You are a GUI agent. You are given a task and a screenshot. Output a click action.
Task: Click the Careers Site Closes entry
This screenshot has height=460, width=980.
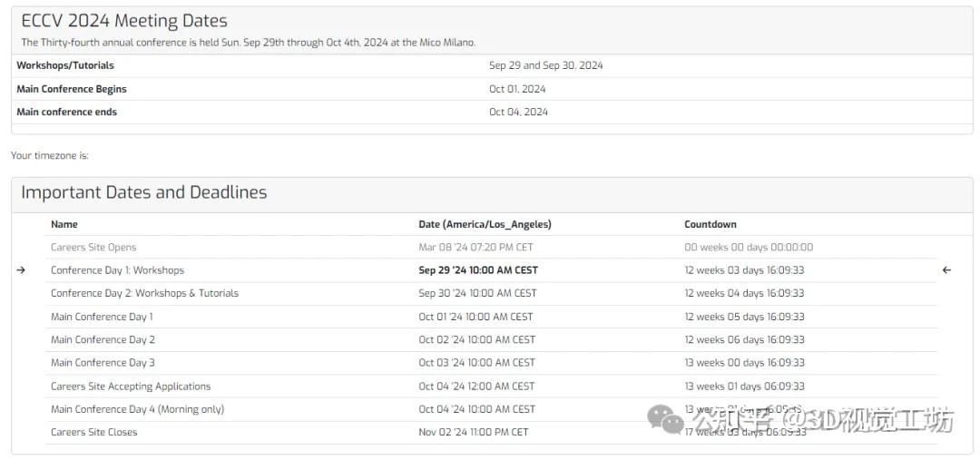[93, 432]
